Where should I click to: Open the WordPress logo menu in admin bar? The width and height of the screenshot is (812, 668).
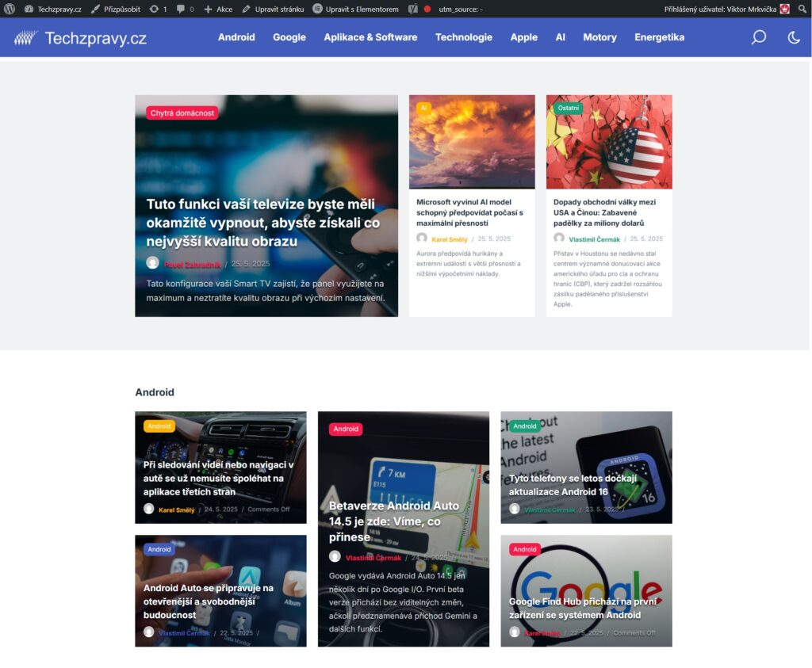pos(10,9)
